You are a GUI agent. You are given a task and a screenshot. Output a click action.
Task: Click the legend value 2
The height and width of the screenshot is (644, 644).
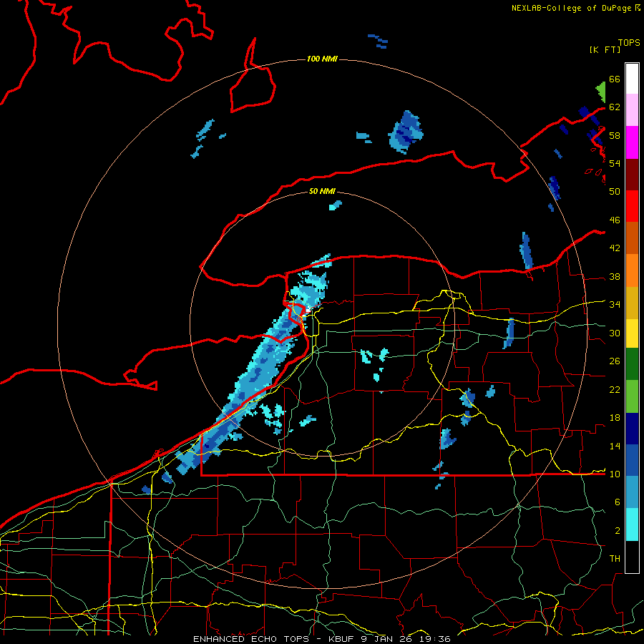(x=618, y=531)
